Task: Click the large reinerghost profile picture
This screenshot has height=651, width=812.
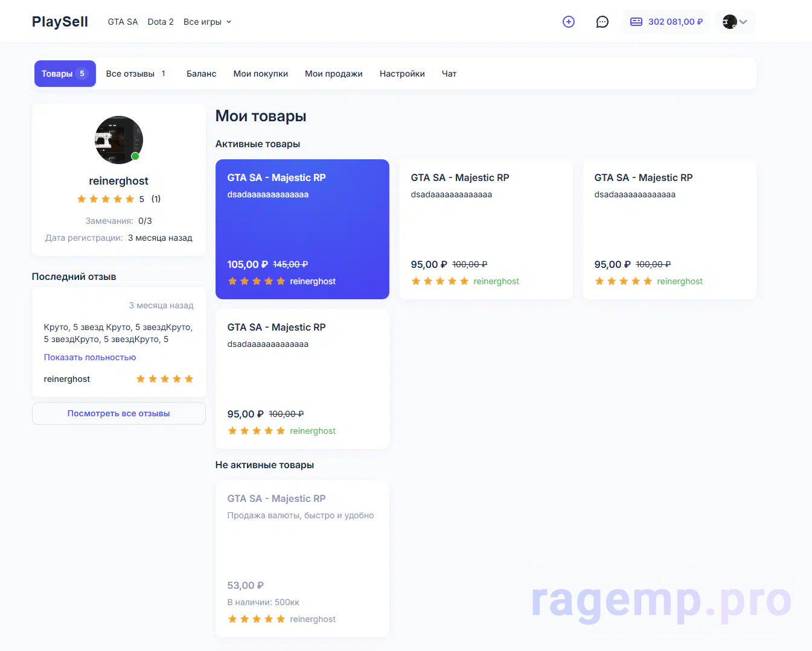Action: click(x=119, y=140)
